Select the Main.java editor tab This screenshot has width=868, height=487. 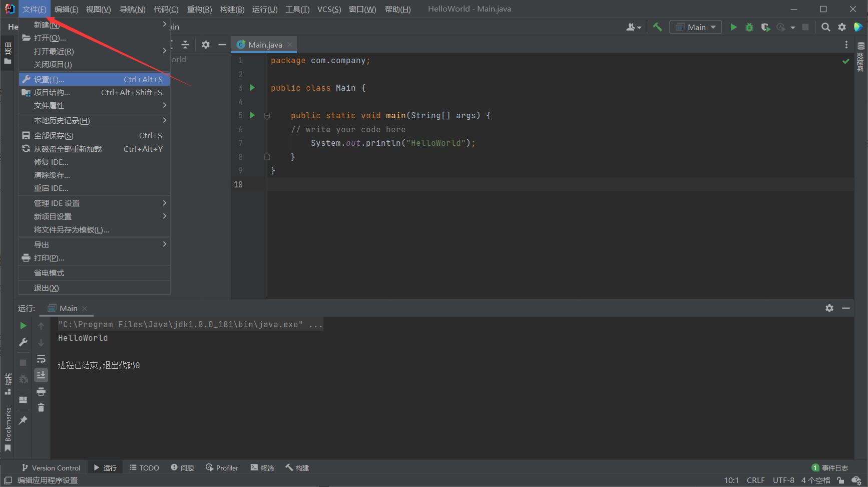tap(264, 45)
